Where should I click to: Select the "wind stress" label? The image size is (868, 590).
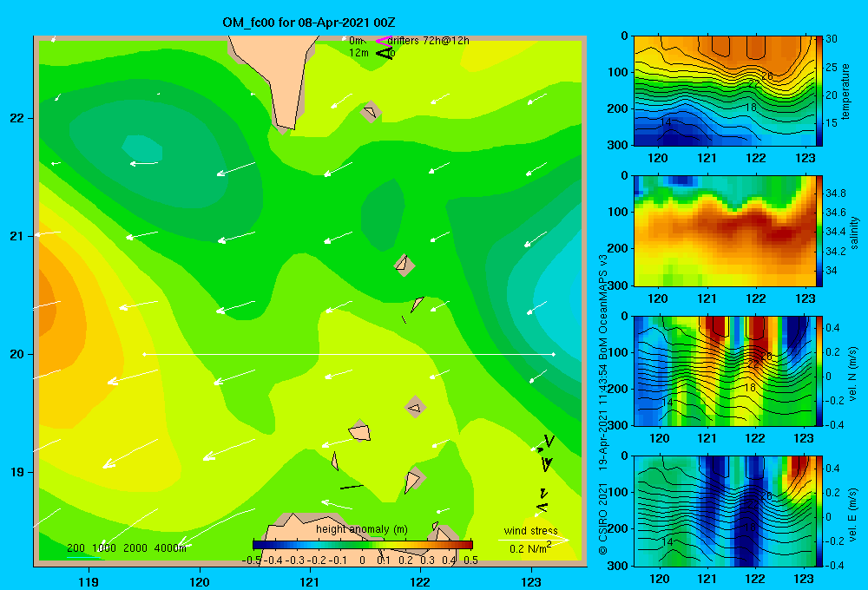click(531, 530)
